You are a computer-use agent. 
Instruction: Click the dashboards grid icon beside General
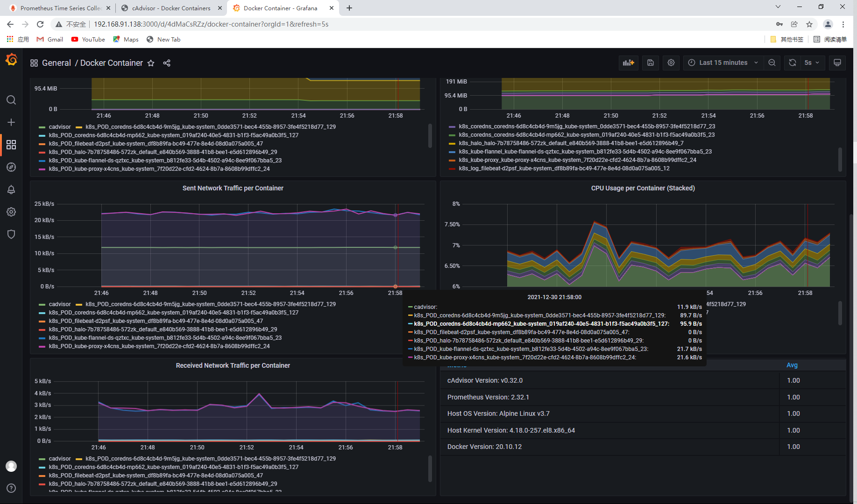pos(34,63)
